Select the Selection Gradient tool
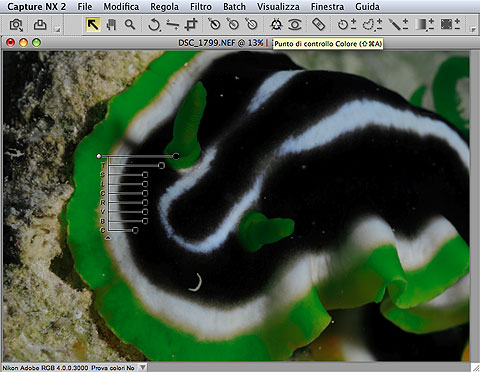 [x=424, y=25]
